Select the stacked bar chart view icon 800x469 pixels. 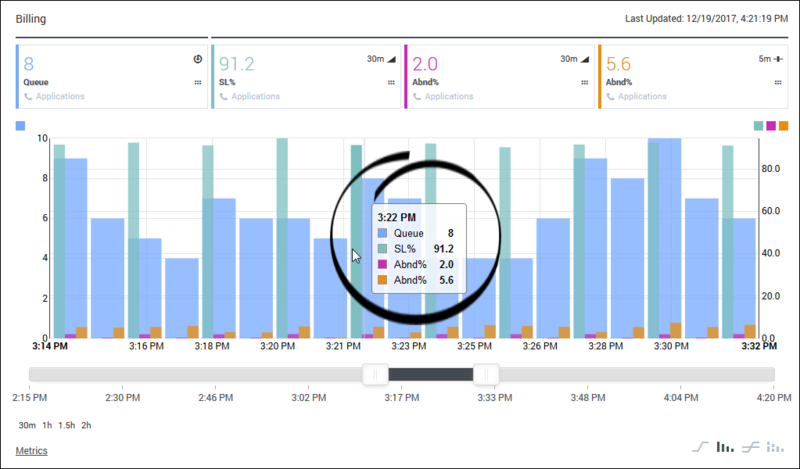coord(775,447)
